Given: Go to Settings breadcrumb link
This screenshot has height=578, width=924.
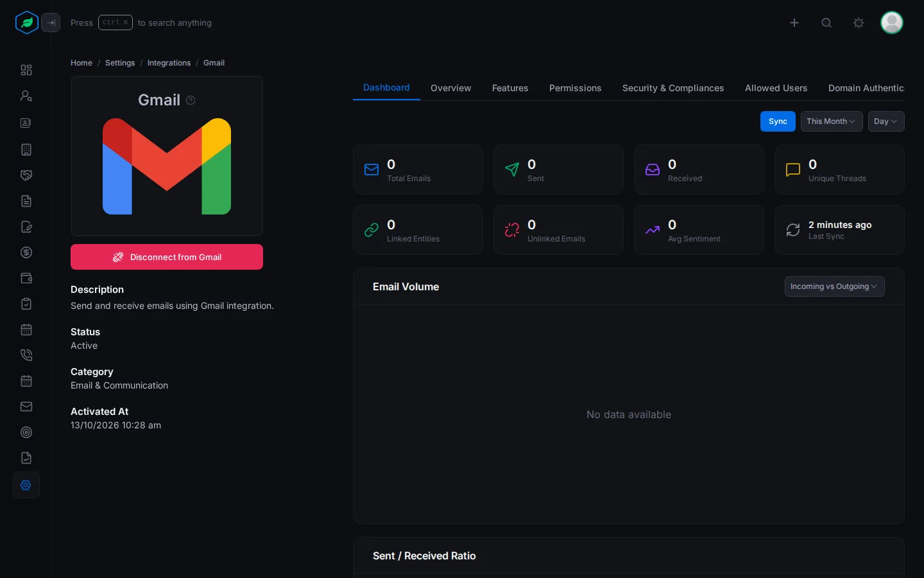Looking at the screenshot, I should point(120,63).
